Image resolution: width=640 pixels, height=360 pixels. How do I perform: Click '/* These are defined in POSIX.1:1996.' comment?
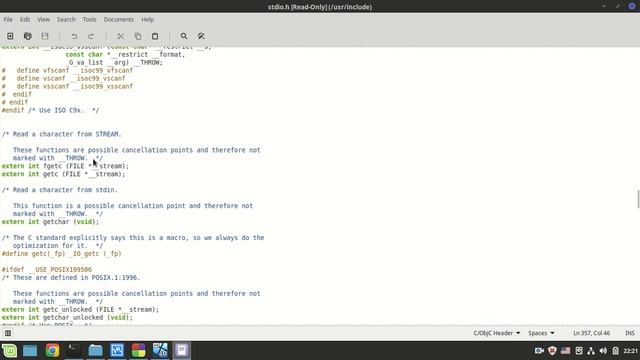coord(71,278)
